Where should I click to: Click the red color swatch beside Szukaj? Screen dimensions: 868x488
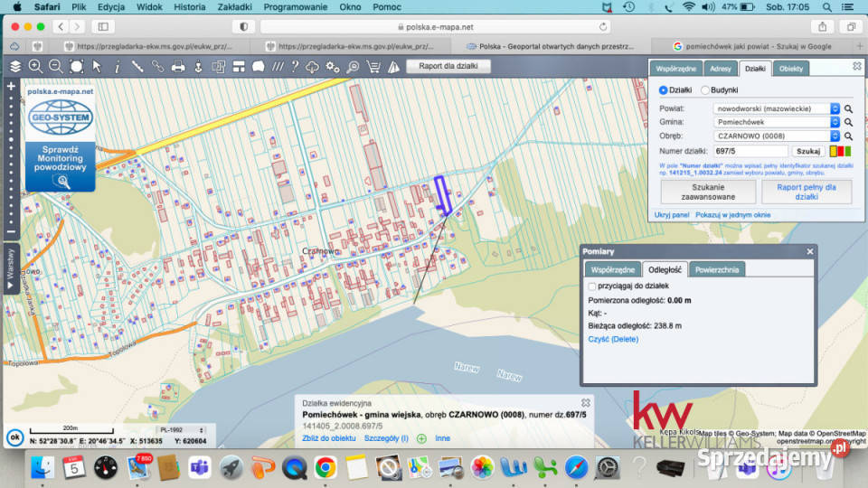tap(841, 151)
